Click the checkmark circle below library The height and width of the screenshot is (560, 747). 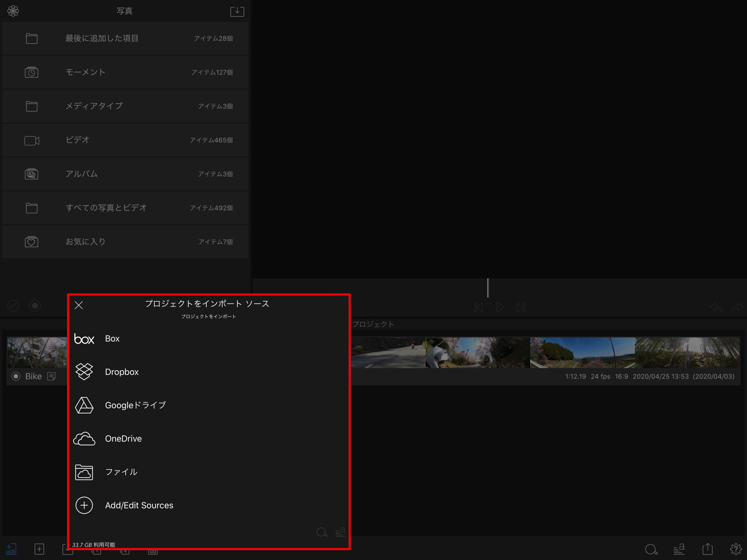coord(13,306)
